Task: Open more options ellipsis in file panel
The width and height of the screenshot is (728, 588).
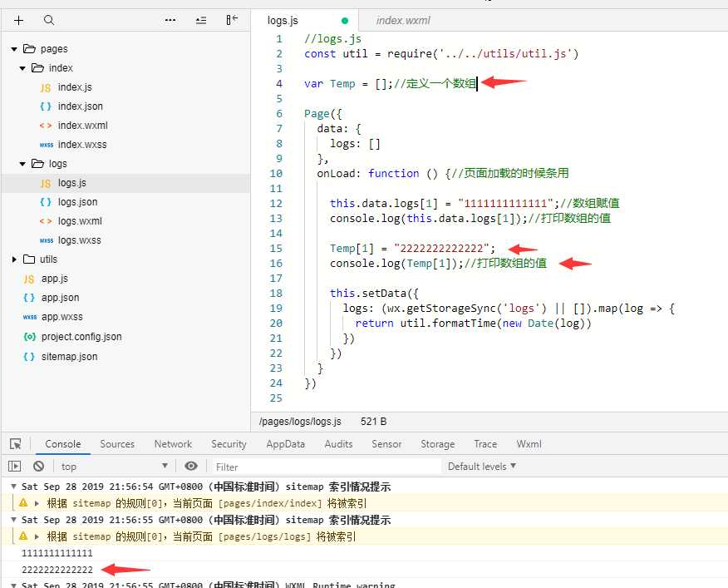Action: [x=170, y=20]
